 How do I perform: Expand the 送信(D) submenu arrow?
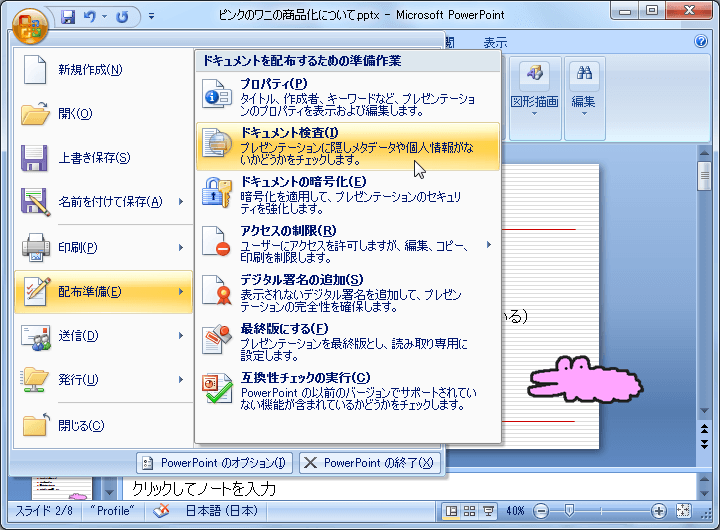pos(181,336)
